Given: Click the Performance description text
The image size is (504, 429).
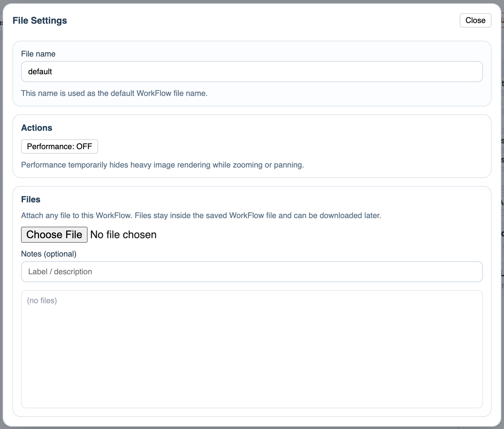Looking at the screenshot, I should pyautogui.click(x=162, y=165).
